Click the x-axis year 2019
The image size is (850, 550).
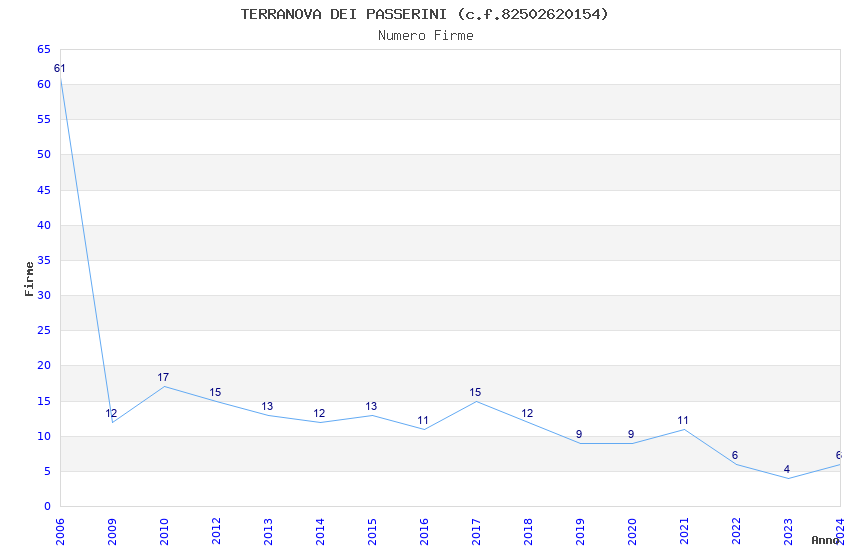[x=580, y=532]
